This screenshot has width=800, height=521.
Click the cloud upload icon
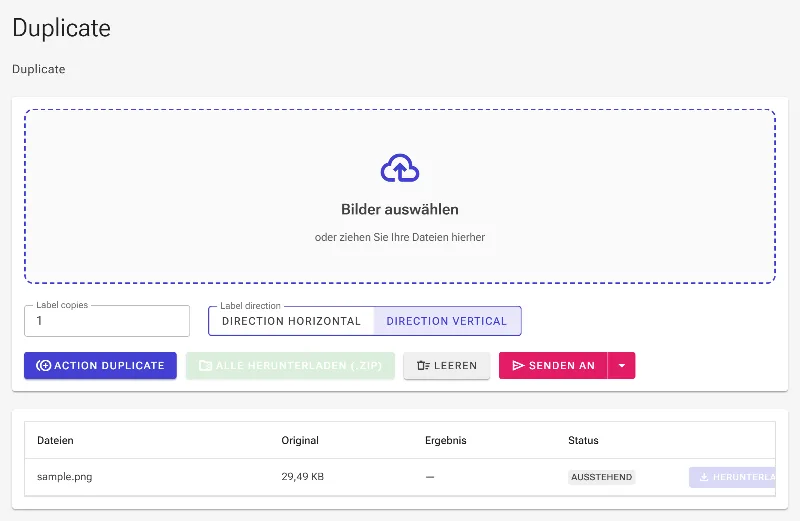(x=399, y=168)
